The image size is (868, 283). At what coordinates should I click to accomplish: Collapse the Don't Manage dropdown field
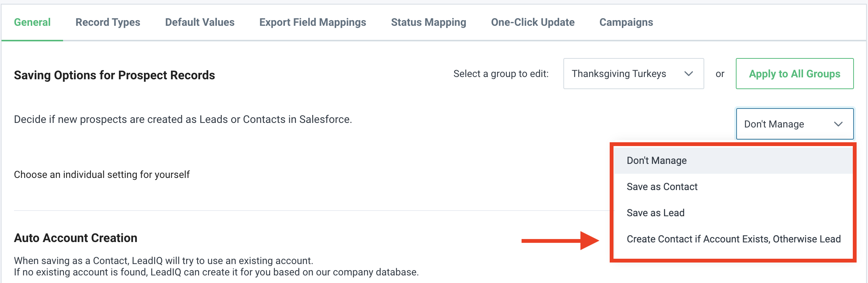794,124
